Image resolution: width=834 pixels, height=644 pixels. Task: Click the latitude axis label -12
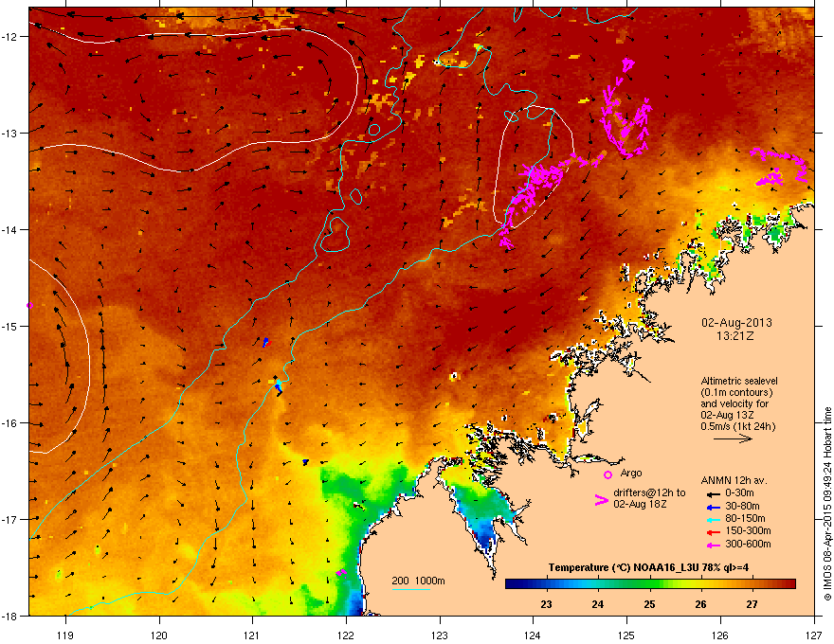tap(9, 36)
